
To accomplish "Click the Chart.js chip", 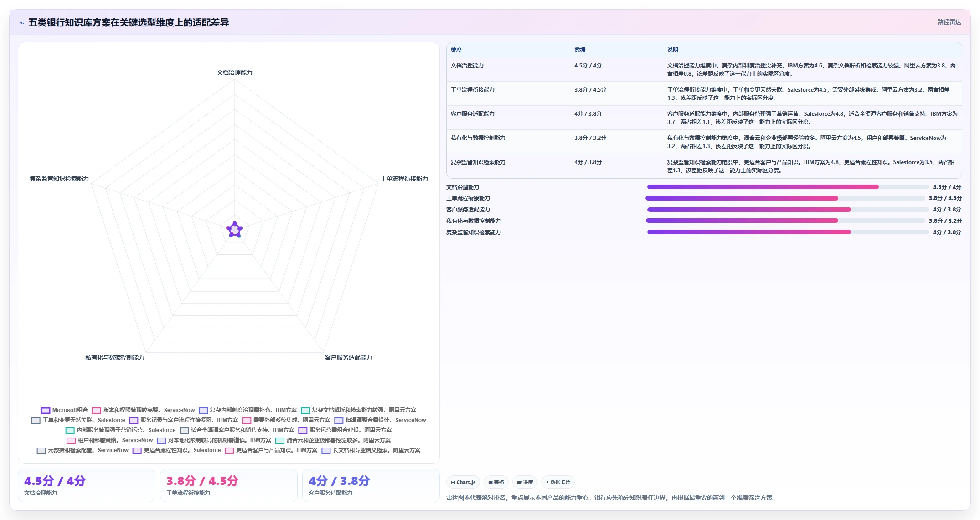I will click(x=463, y=482).
